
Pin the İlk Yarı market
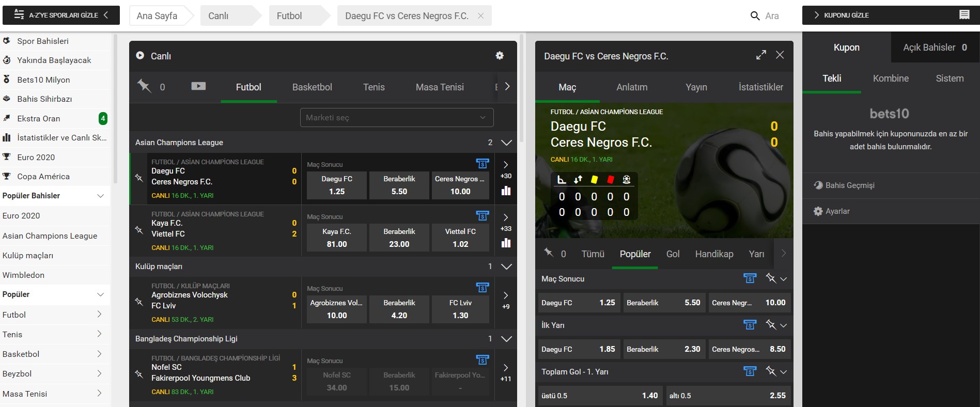point(771,325)
